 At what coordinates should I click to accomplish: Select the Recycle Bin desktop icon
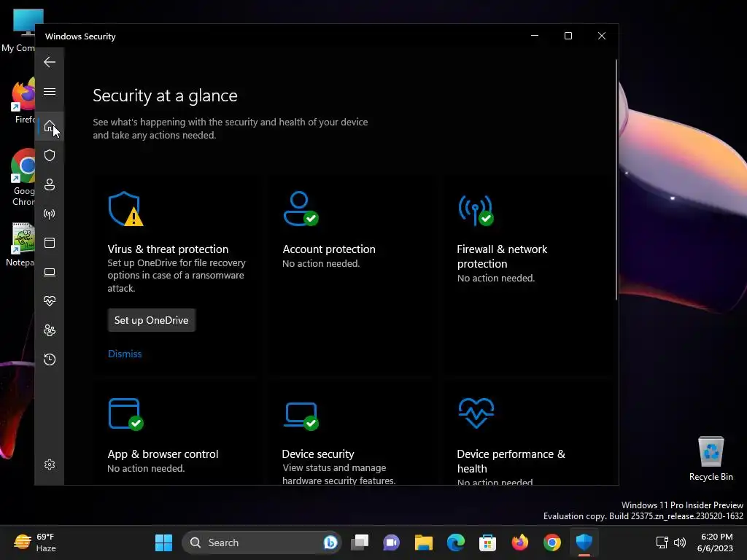pos(711,458)
